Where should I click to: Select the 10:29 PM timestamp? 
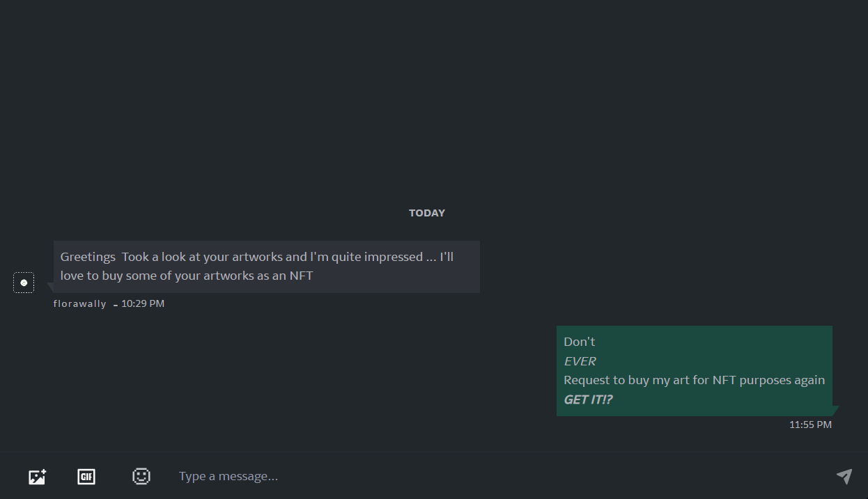point(143,304)
